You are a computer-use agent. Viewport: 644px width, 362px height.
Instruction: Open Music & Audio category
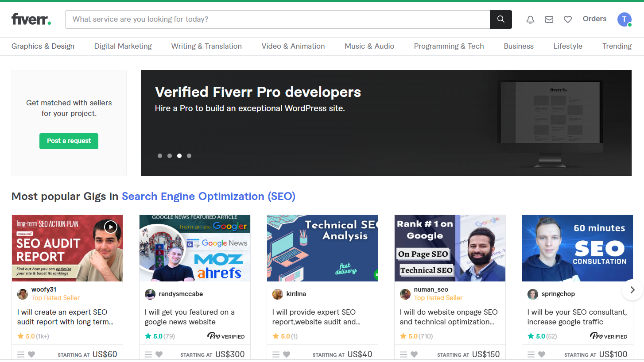(369, 46)
